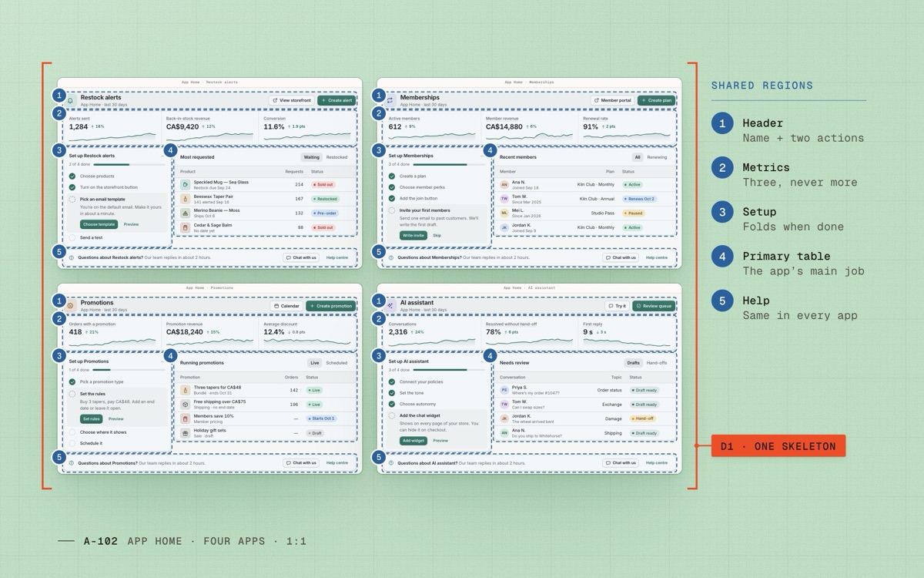The height and width of the screenshot is (578, 924).
Task: Click the Speckled Mug product thumbnail icon
Action: coord(186,184)
